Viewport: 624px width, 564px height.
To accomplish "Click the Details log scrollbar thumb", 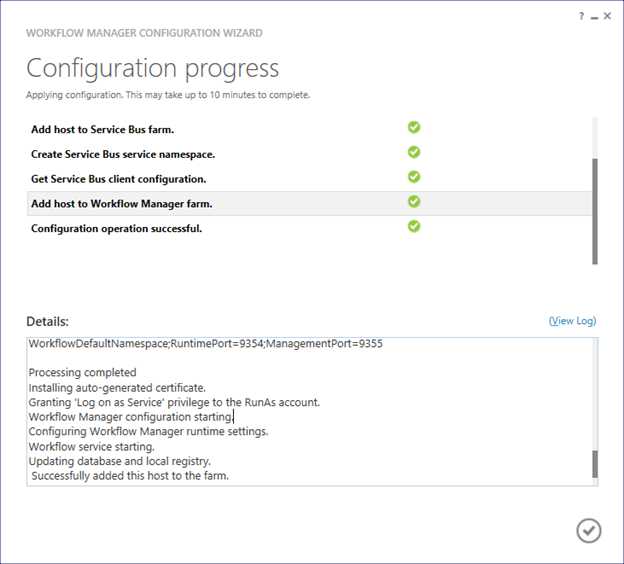I will pyautogui.click(x=595, y=464).
